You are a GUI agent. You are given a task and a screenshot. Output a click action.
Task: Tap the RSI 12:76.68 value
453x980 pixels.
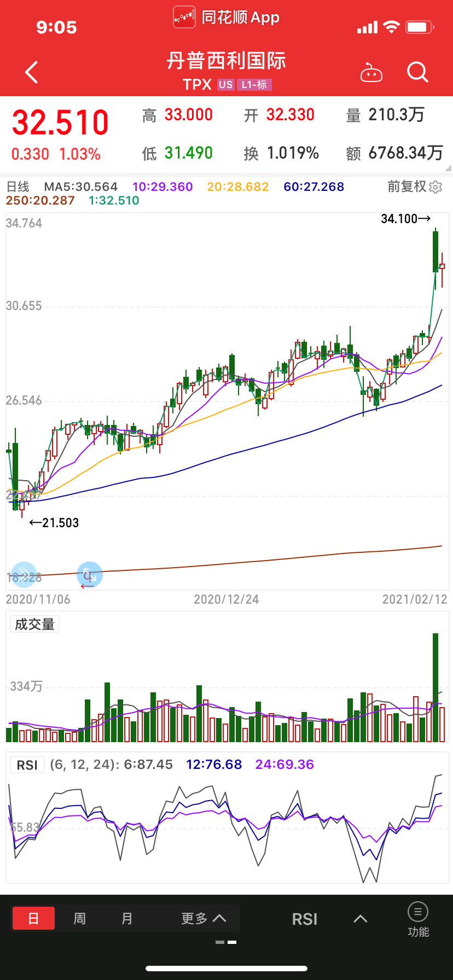coord(214,765)
